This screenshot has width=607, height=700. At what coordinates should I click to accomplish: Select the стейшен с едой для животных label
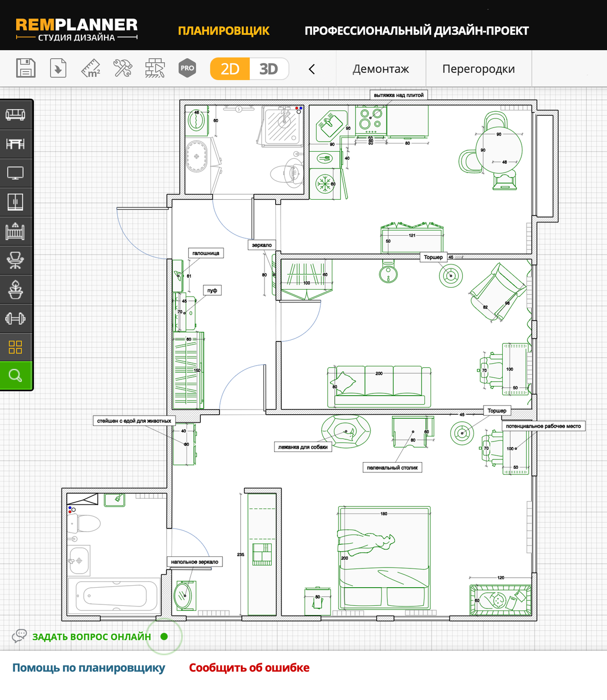tap(134, 421)
